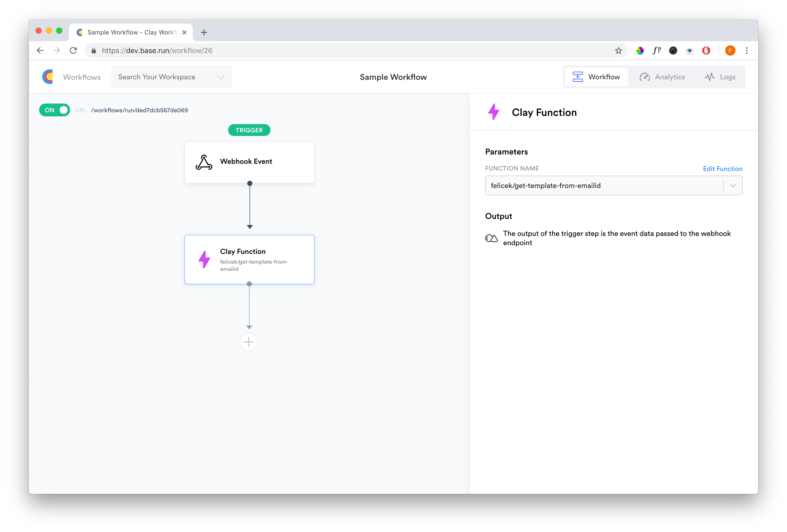Open the color wheel browser extension
The image size is (787, 532).
pos(640,51)
